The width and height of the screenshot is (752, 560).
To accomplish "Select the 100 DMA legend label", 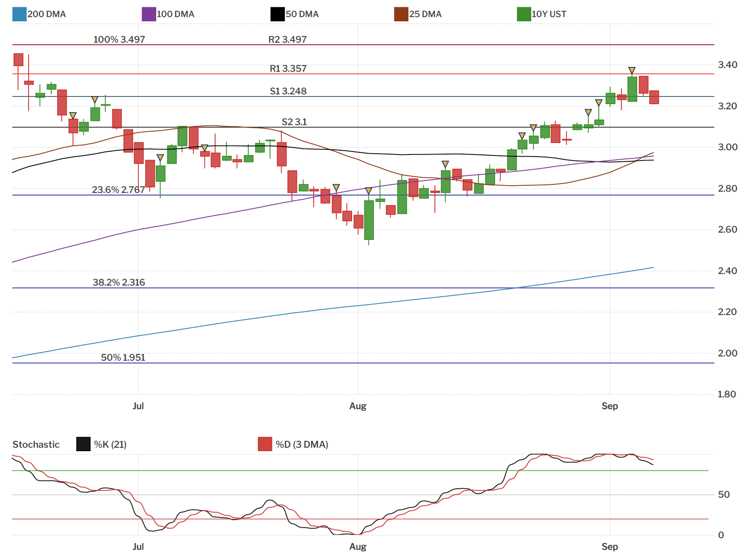I will (176, 14).
